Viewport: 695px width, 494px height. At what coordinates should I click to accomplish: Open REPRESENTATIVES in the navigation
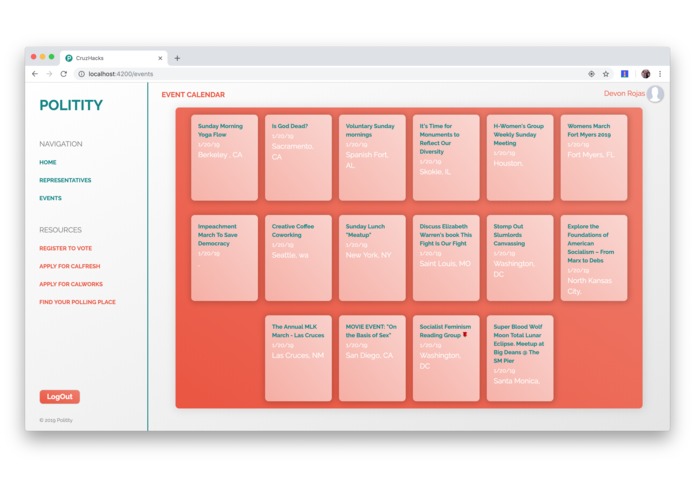click(65, 180)
